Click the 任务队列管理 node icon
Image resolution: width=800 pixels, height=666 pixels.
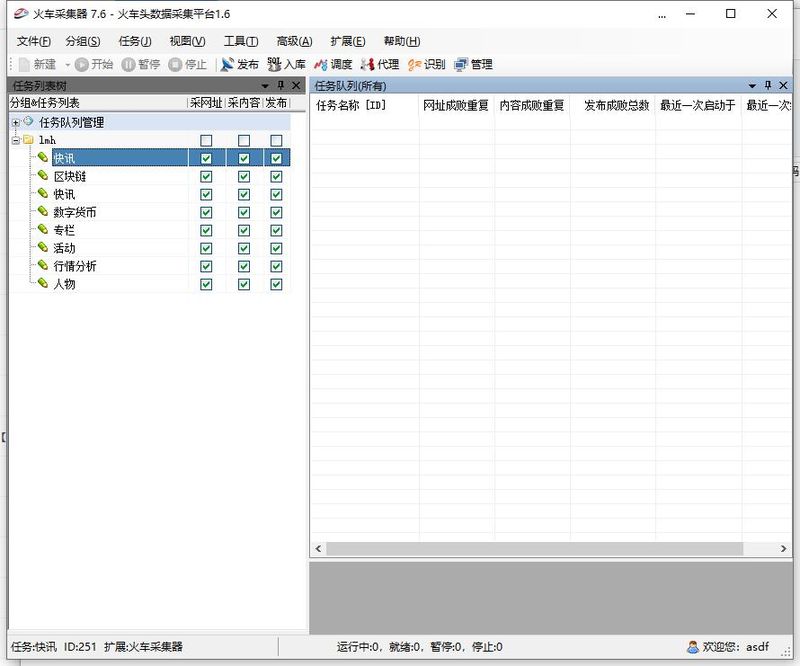click(x=29, y=121)
